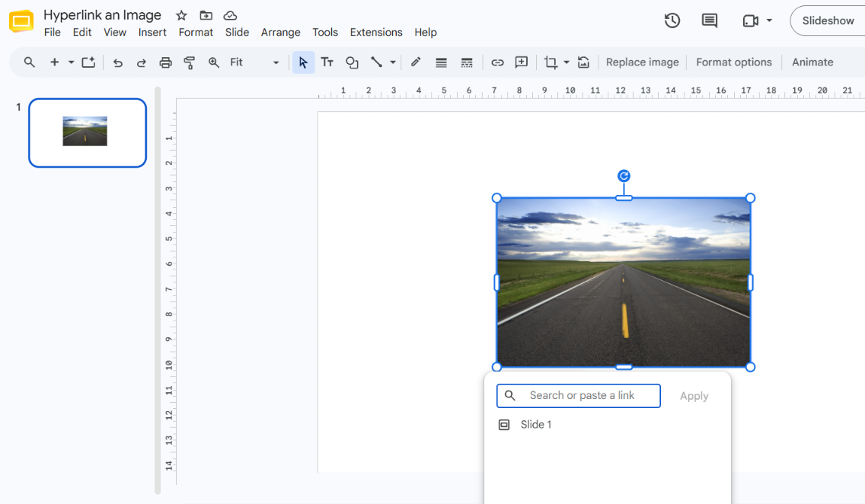Open the Slide menu
This screenshot has height=504, width=865.
pyautogui.click(x=238, y=33)
